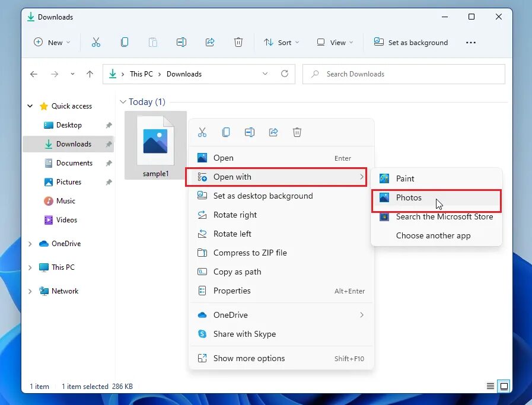The height and width of the screenshot is (405, 532).
Task: Expand the address bar history dropdown
Action: click(265, 74)
